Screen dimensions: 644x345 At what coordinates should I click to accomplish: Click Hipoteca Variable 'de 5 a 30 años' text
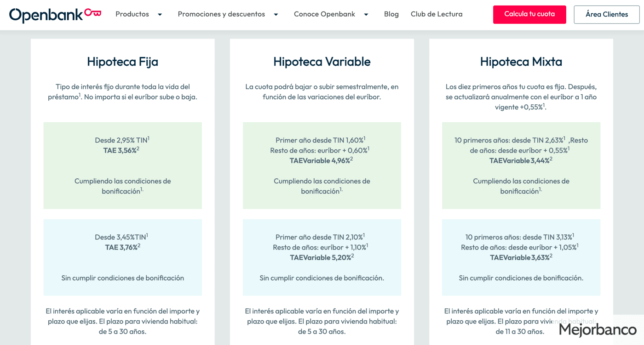[322, 332]
